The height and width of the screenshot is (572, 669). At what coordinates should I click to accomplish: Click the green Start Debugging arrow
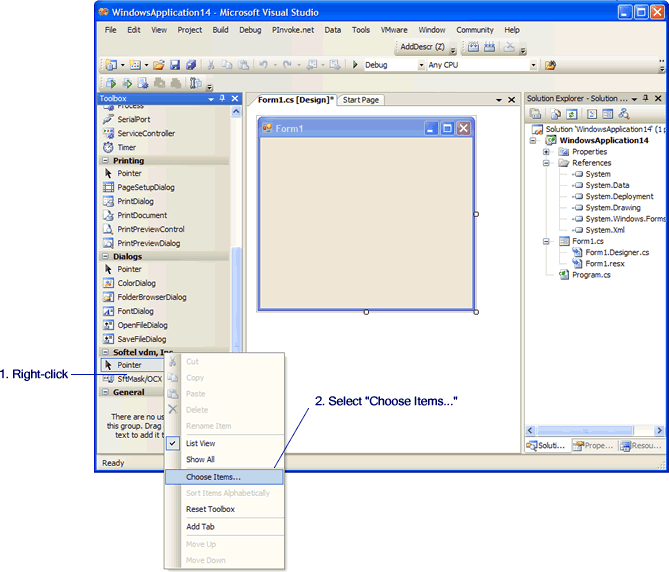click(355, 65)
